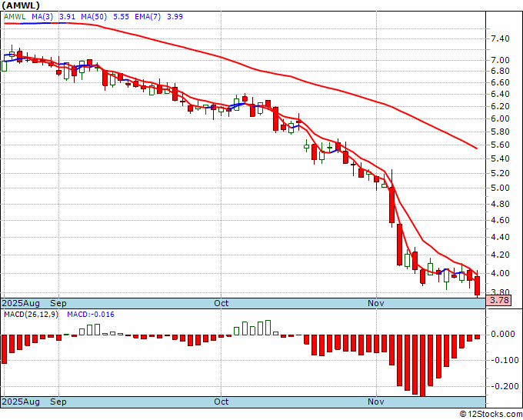The height and width of the screenshot is (420, 523).
Task: Click the MACD(26,12,9) indicator label
Action: [31, 315]
